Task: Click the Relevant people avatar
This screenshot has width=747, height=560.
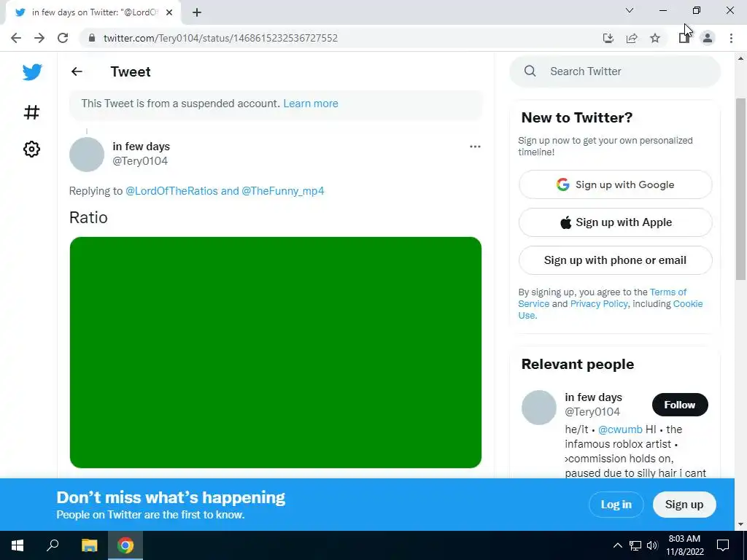Action: click(x=539, y=408)
